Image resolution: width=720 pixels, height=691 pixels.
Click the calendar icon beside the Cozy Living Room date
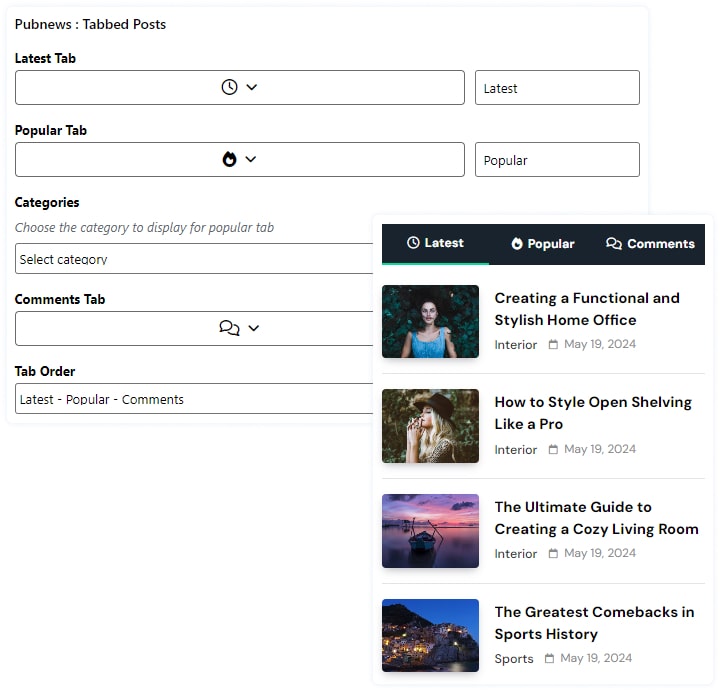[x=553, y=553]
